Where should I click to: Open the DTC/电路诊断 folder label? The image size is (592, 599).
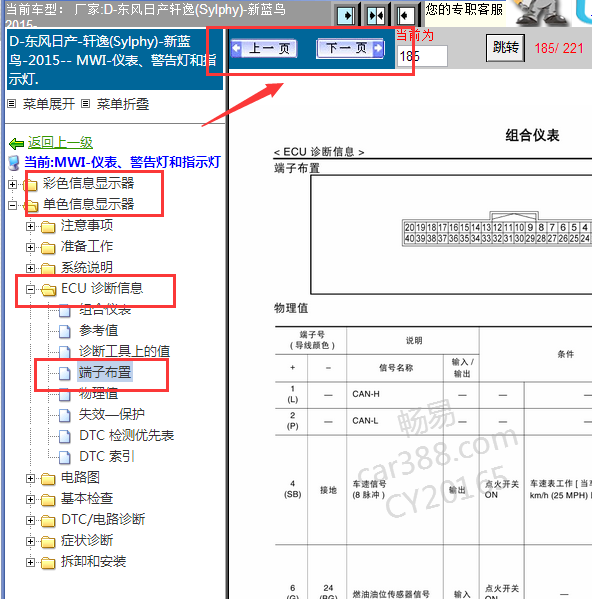(103, 520)
